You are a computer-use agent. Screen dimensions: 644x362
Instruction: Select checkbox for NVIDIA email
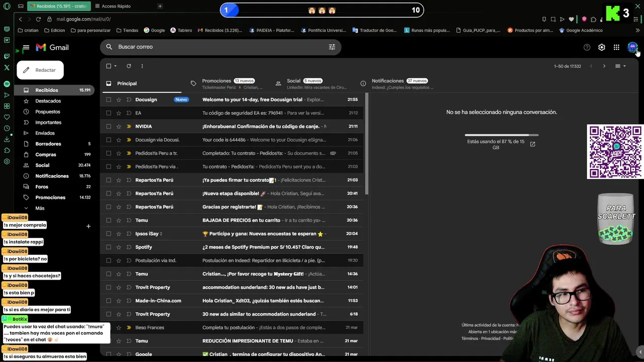coord(108,126)
